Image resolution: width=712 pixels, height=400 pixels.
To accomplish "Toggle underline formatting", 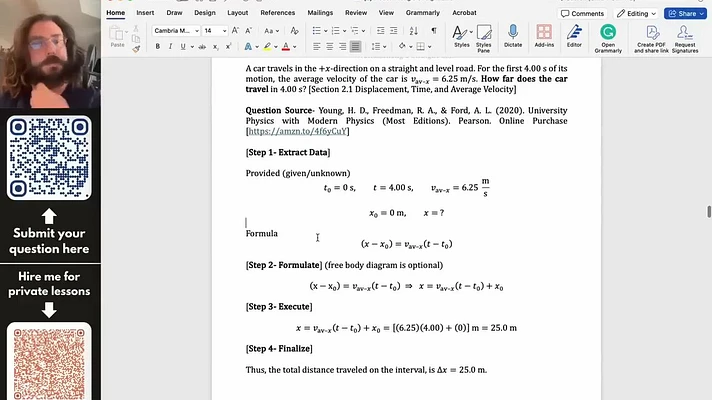I will [x=183, y=47].
